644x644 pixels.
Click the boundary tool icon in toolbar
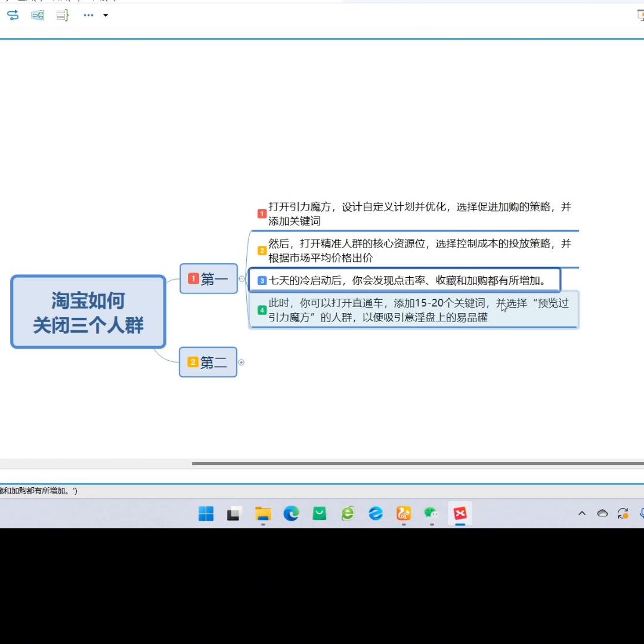coord(38,15)
